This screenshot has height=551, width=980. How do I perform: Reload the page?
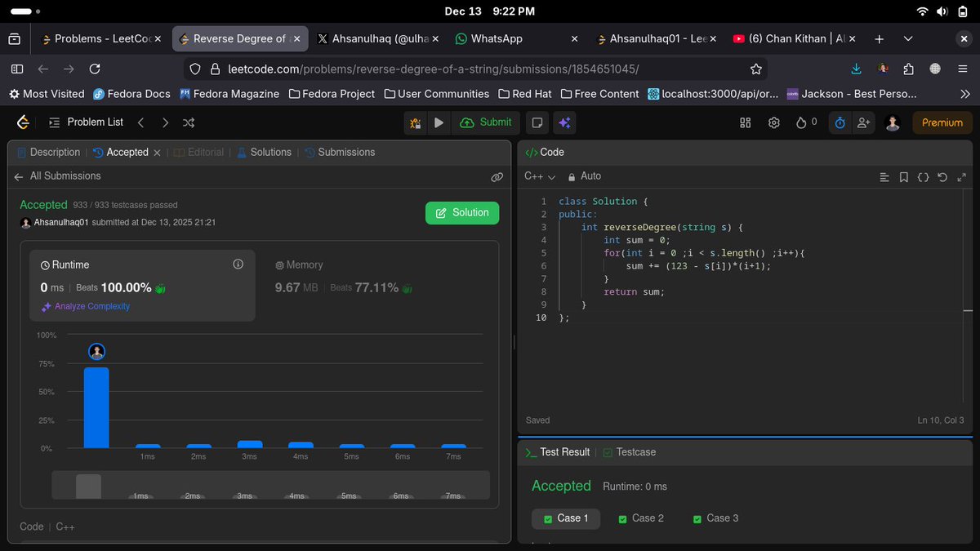pyautogui.click(x=95, y=69)
